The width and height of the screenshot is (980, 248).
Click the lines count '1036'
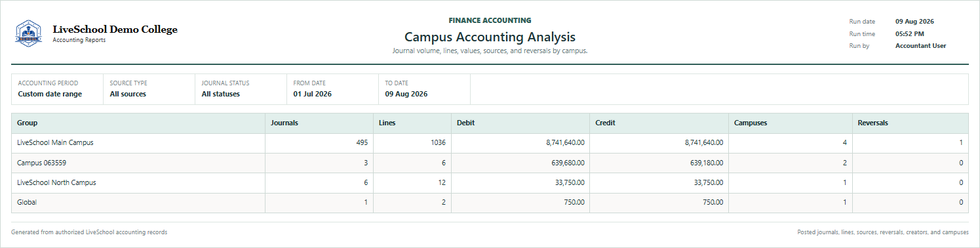[438, 142]
